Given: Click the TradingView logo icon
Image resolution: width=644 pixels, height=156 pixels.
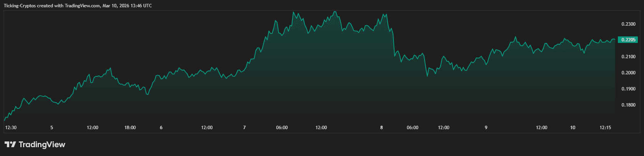Looking at the screenshot, I should pyautogui.click(x=10, y=145).
